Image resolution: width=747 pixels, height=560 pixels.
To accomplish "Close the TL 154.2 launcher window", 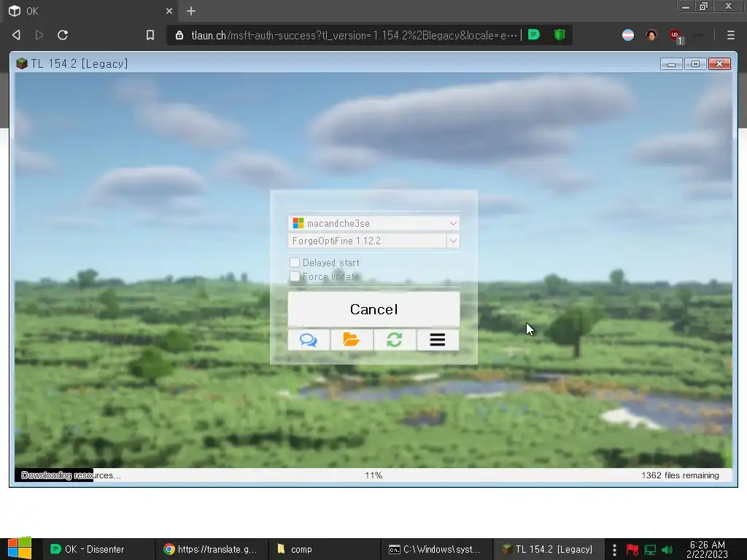I will click(719, 64).
